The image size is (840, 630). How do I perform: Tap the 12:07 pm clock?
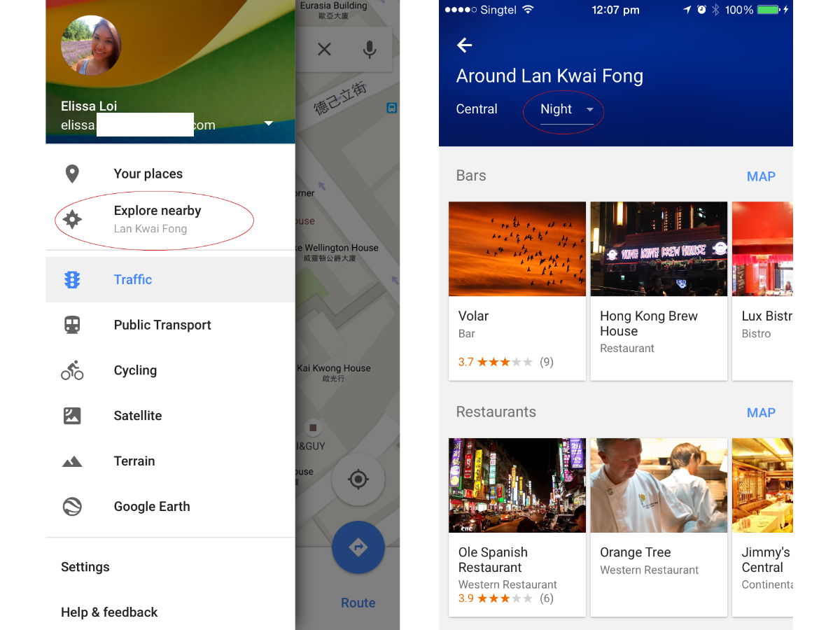[616, 10]
